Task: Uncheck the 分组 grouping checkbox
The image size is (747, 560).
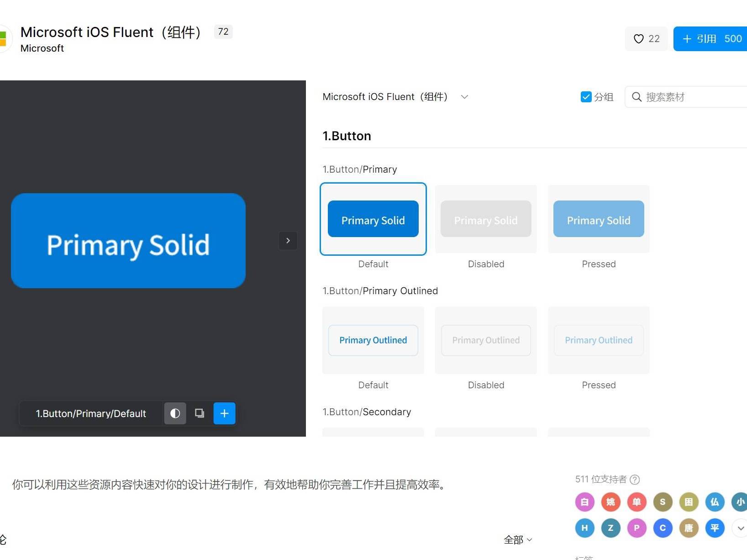Action: tap(586, 97)
